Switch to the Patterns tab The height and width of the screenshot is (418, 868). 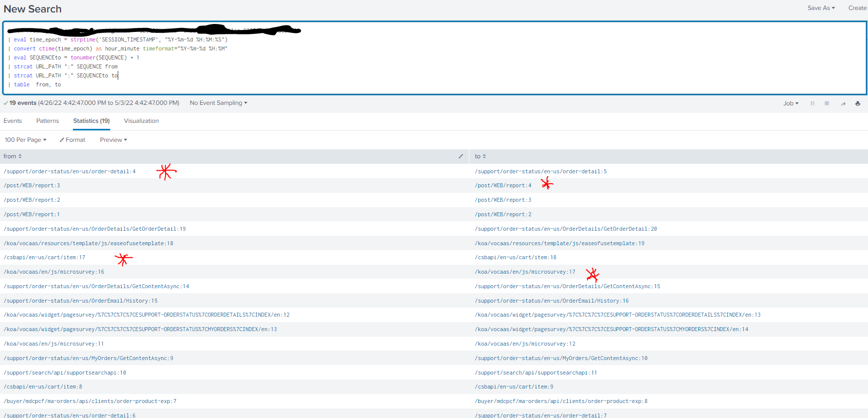click(47, 121)
